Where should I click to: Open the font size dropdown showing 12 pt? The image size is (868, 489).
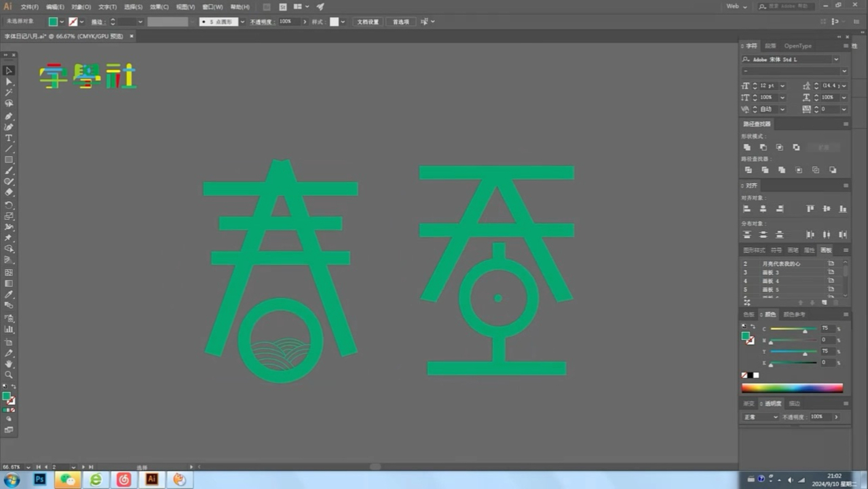click(782, 86)
